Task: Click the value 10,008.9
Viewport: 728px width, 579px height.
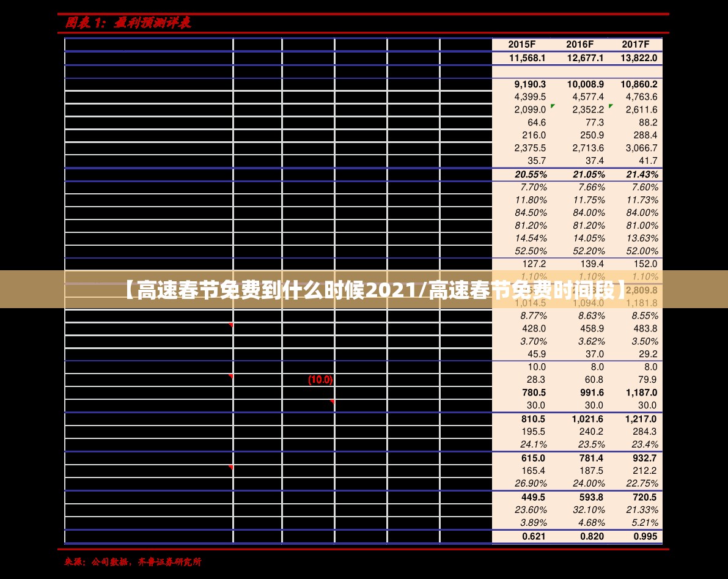Action: [x=585, y=84]
